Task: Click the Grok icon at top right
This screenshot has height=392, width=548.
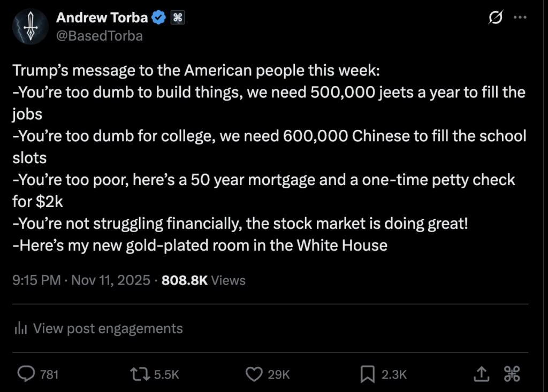Action: [496, 18]
